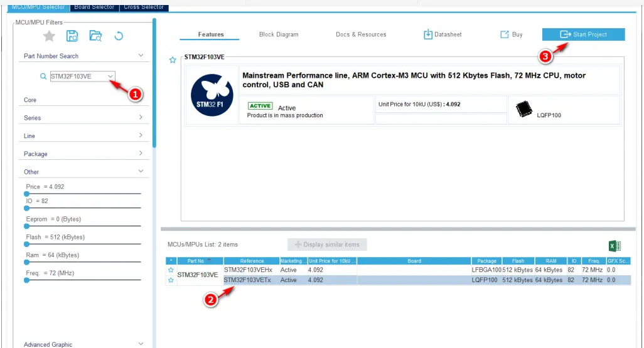
Task: Click the filters panel vertical scrollbar
Action: point(154,83)
